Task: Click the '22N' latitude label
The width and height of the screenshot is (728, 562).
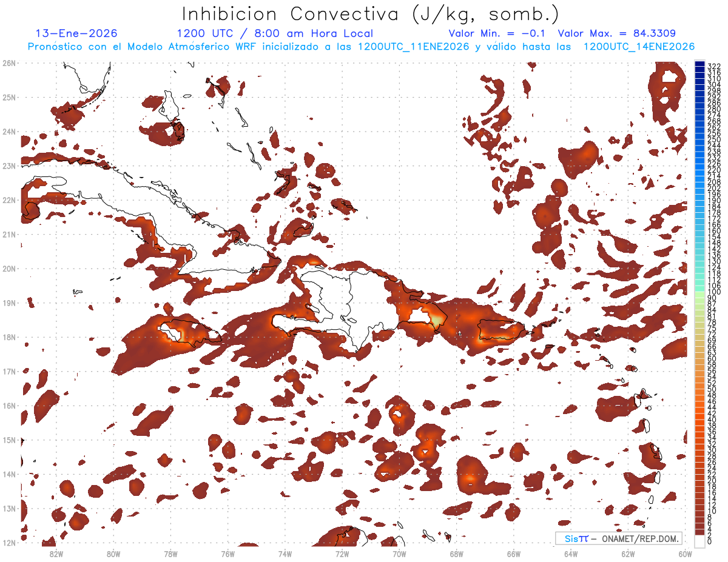Action: coord(9,199)
